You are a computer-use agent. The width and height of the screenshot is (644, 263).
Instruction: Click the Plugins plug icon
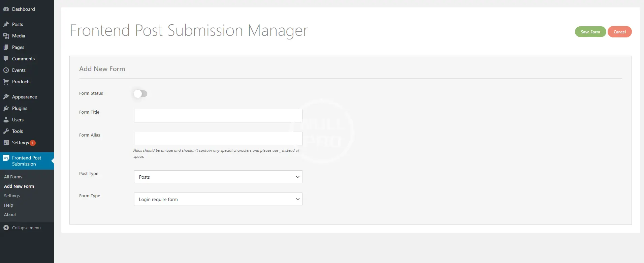[x=6, y=108]
